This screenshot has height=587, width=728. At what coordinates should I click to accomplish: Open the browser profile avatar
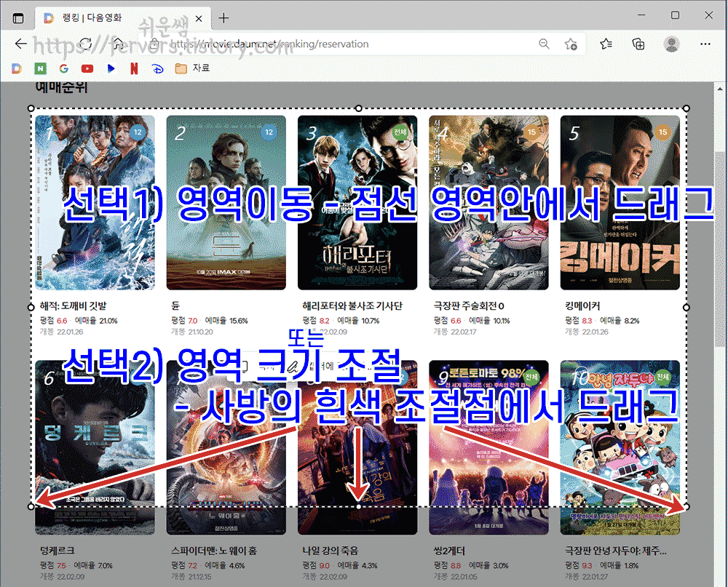point(671,44)
